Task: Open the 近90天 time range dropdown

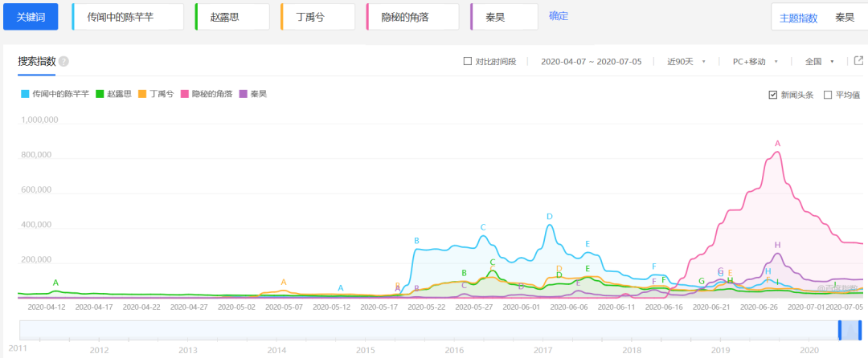Action: (686, 62)
